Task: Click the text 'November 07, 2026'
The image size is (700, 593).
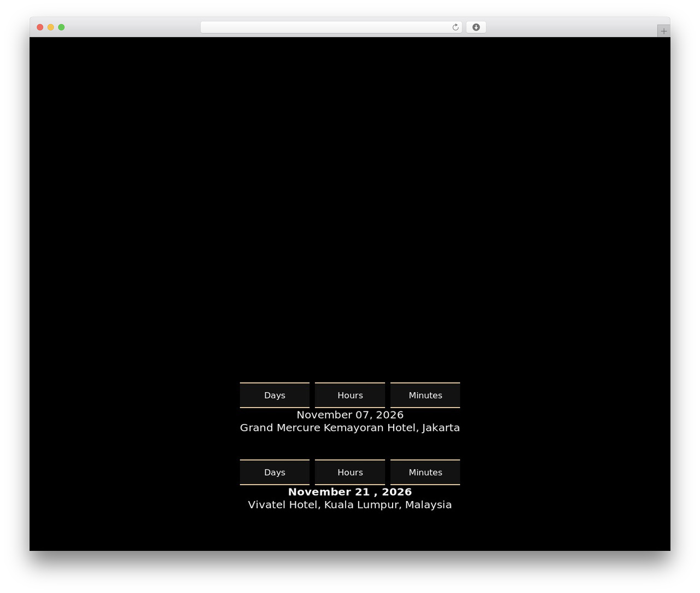Action: click(350, 415)
